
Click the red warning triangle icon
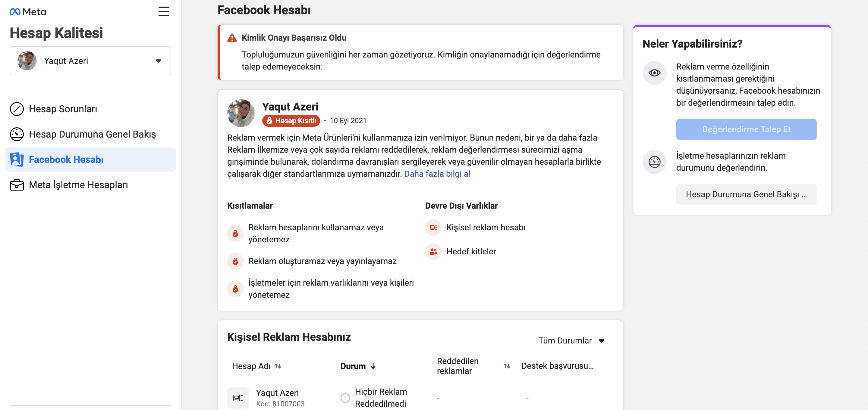coord(232,38)
